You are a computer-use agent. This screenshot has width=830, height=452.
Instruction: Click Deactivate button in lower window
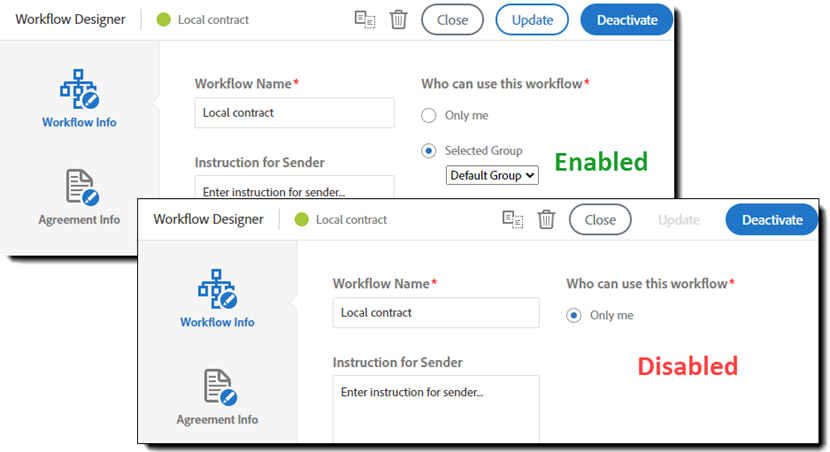click(x=772, y=219)
